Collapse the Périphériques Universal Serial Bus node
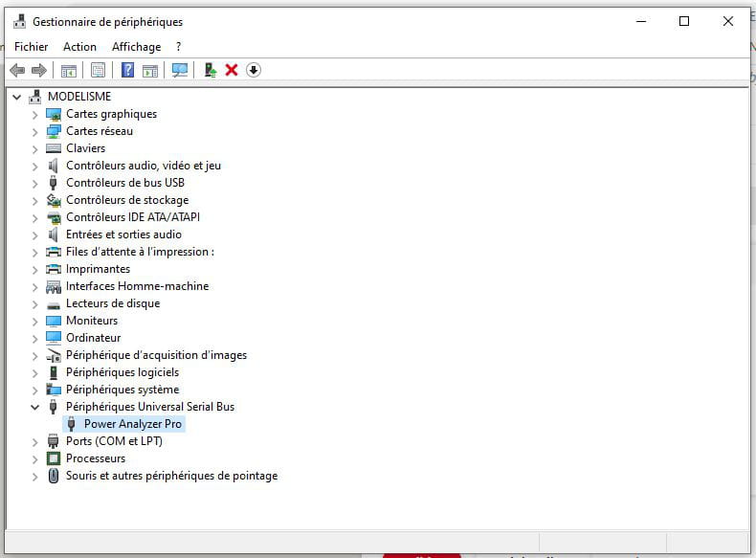This screenshot has height=558, width=756. (x=34, y=407)
